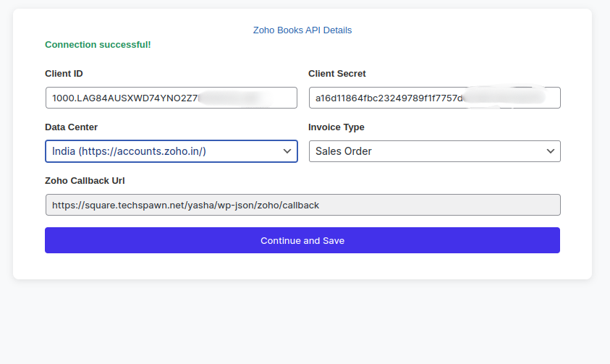Image resolution: width=610 pixels, height=364 pixels.
Task: Click the Client Secret label
Action: coord(336,74)
